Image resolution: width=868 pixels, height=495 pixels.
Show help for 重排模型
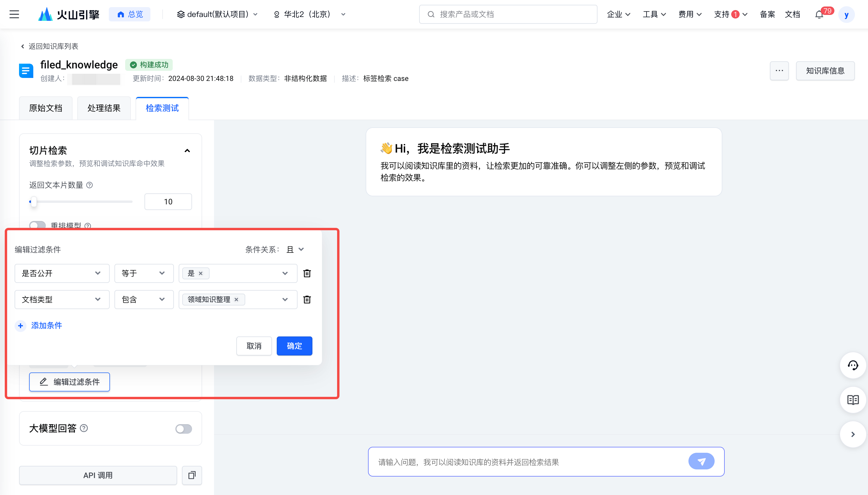(88, 226)
